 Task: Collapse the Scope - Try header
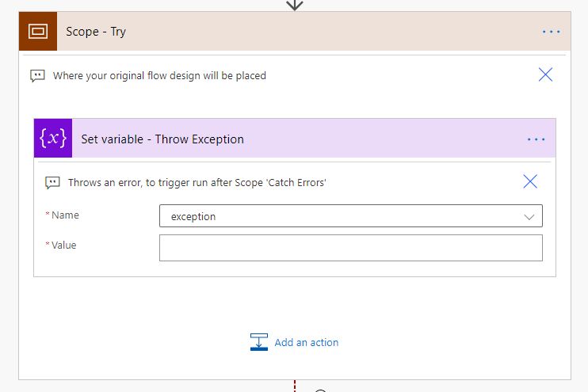[295, 31]
